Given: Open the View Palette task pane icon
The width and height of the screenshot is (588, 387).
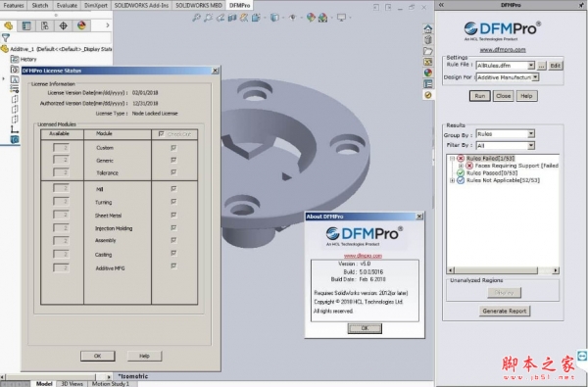Looking at the screenshot, I should click(428, 62).
